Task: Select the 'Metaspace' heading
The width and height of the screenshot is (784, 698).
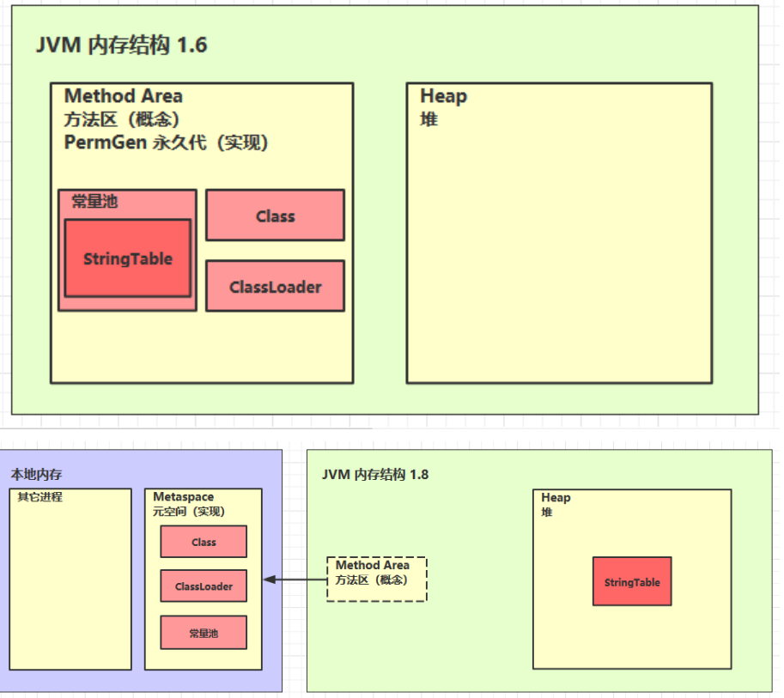Action: pos(184,496)
